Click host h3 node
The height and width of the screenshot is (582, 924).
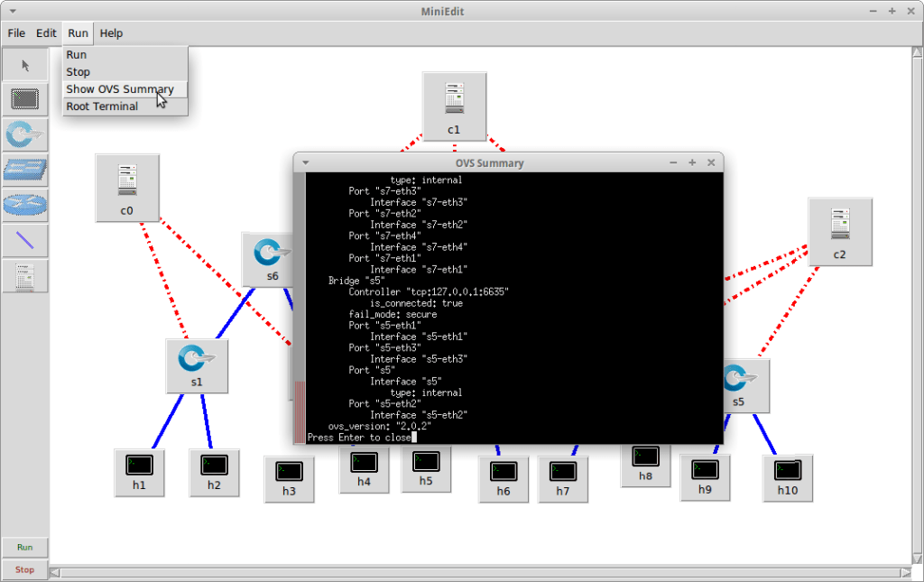click(x=289, y=479)
